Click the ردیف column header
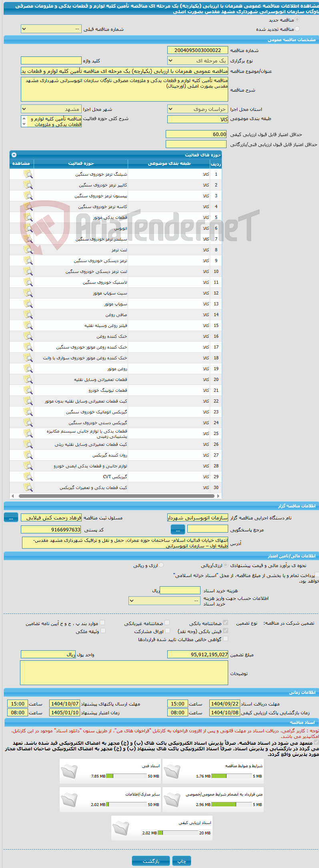Viewport: 319px width, 868px height. click(216, 164)
